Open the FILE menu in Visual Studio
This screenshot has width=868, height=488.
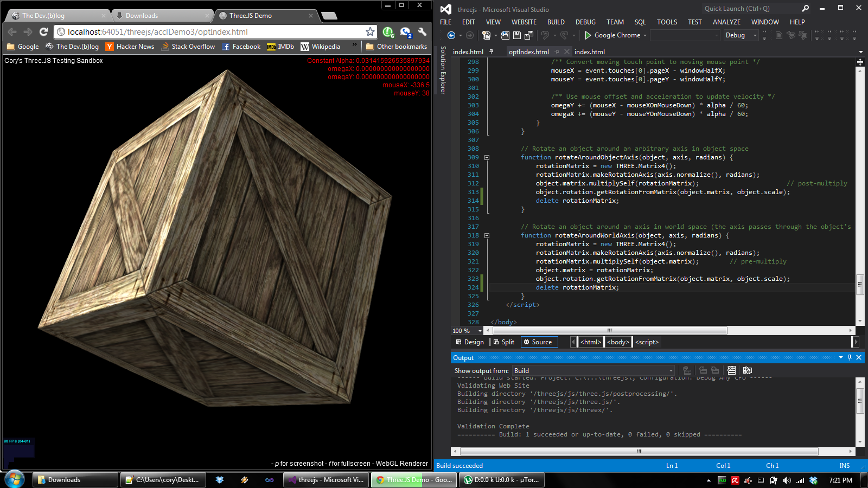tap(446, 22)
